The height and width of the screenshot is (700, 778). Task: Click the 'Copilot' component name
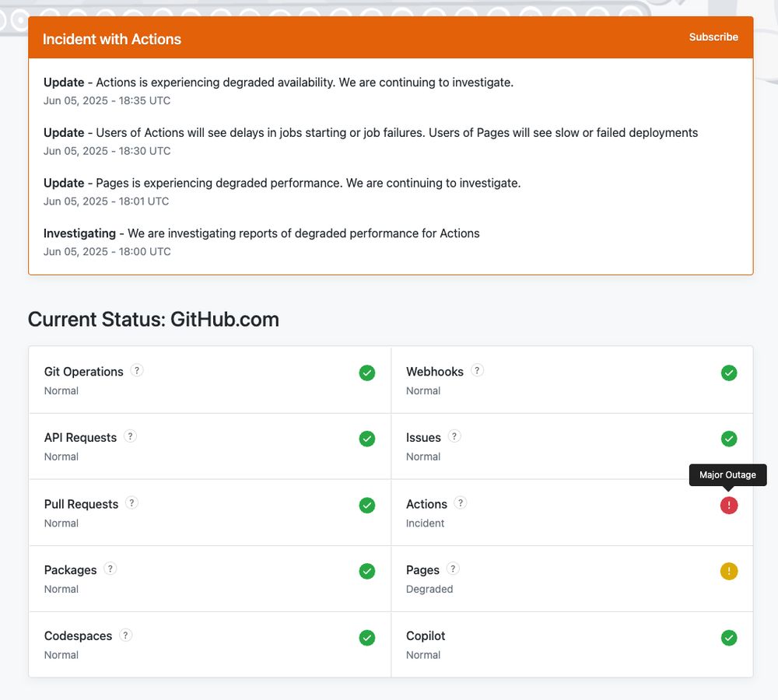coord(426,636)
